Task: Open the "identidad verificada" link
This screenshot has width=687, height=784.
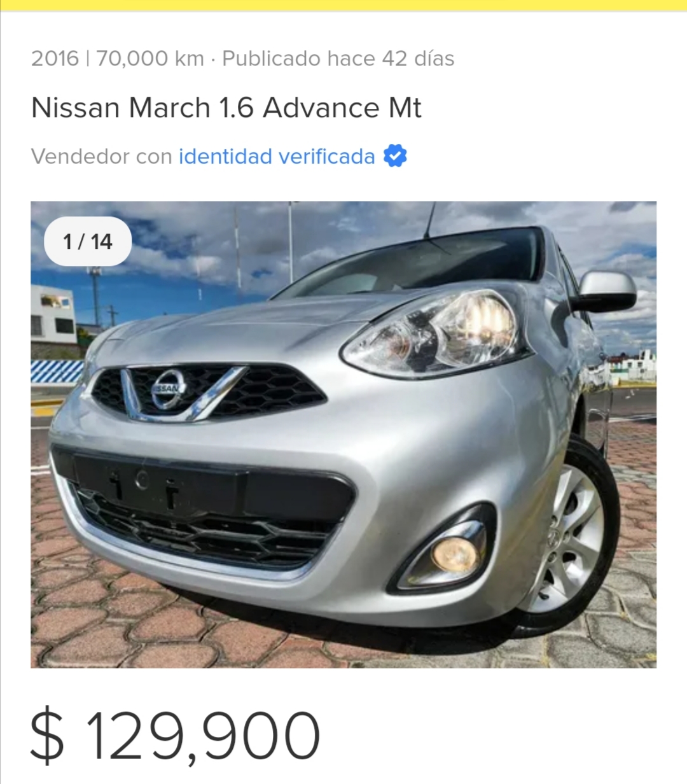Action: click(x=277, y=157)
